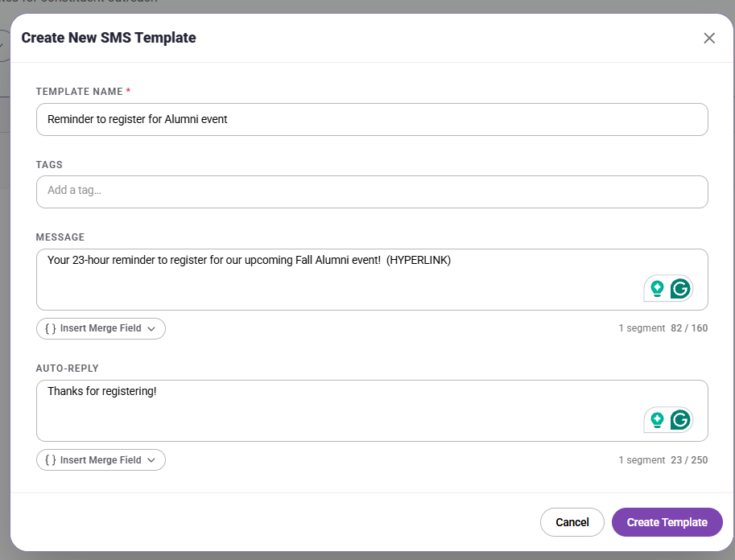Click the lightbulb suggestion icon in Message box
The image size is (735, 560).
coord(657,288)
